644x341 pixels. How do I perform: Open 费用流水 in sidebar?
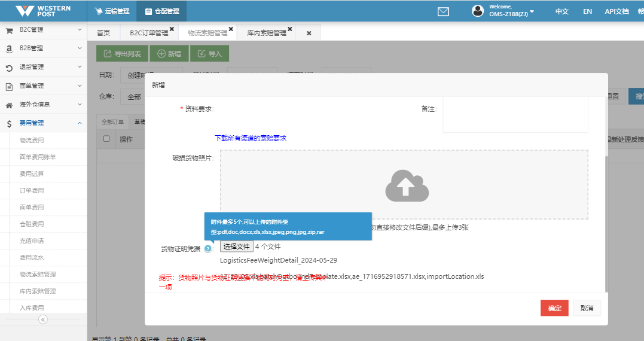tap(32, 258)
